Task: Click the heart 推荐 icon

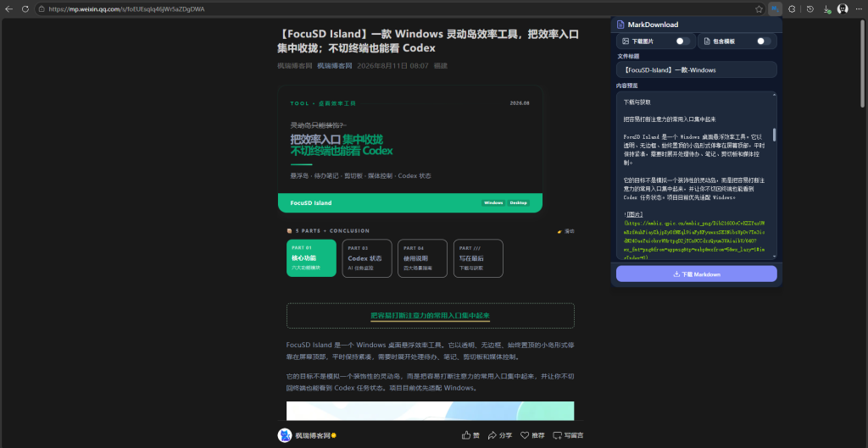Action: [x=524, y=435]
